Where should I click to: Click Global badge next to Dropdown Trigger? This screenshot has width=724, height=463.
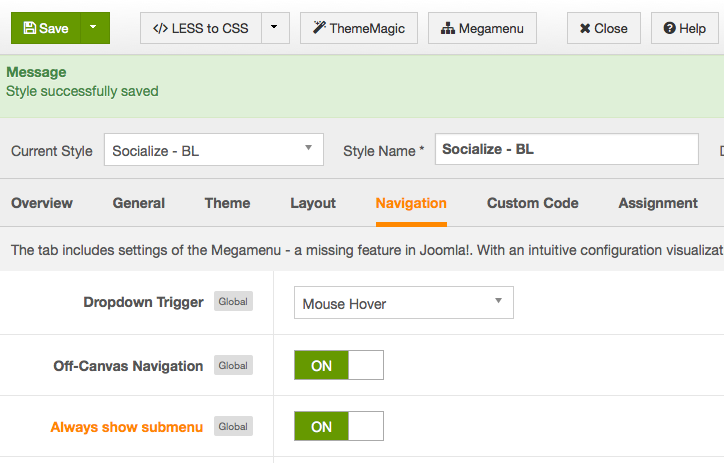point(233,301)
